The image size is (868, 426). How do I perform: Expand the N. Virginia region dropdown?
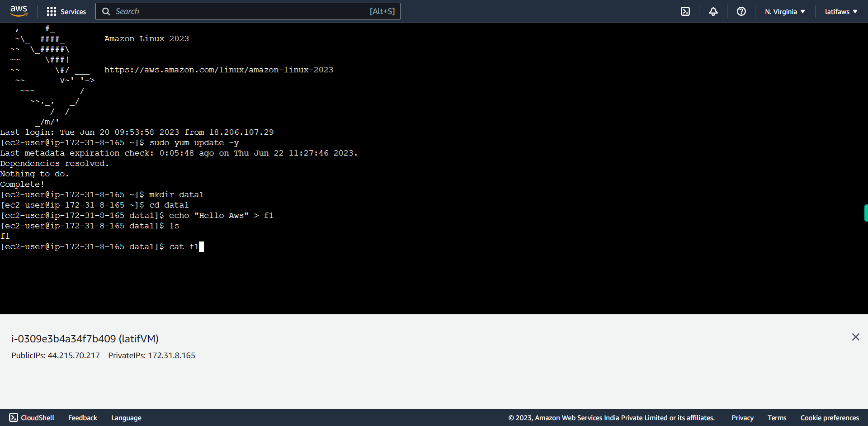click(785, 11)
